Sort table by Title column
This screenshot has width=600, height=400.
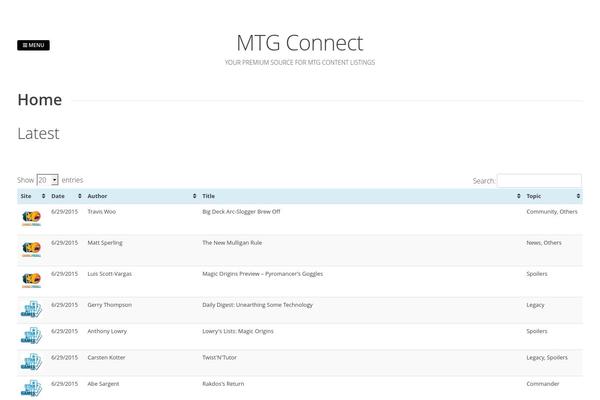[361, 196]
